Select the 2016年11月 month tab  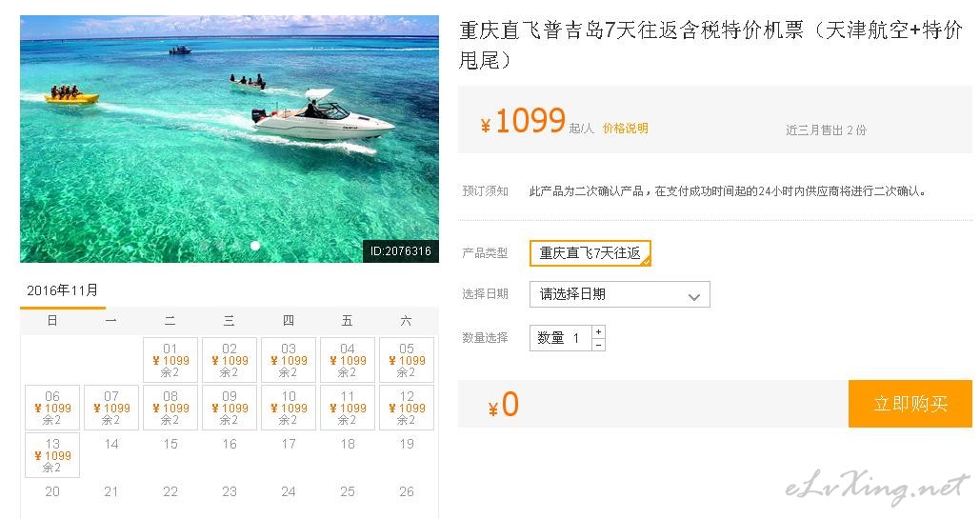click(x=63, y=290)
